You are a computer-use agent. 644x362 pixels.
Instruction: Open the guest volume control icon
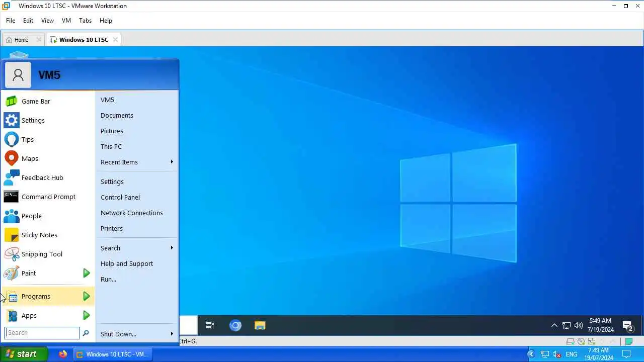[x=579, y=325]
